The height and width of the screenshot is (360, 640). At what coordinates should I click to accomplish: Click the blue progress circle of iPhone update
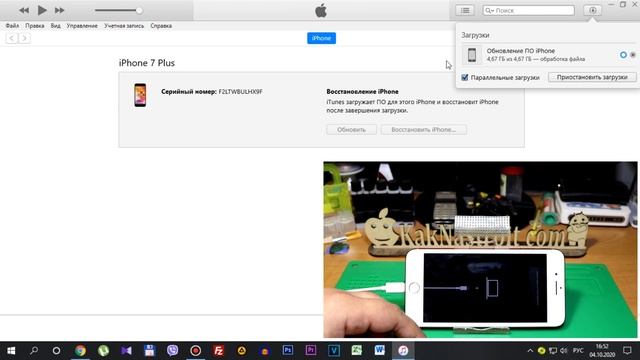coord(623,55)
